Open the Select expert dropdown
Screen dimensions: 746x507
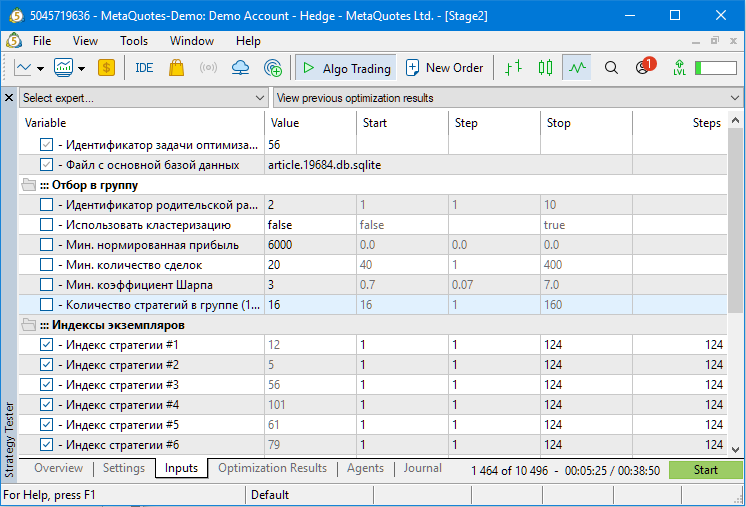[144, 98]
